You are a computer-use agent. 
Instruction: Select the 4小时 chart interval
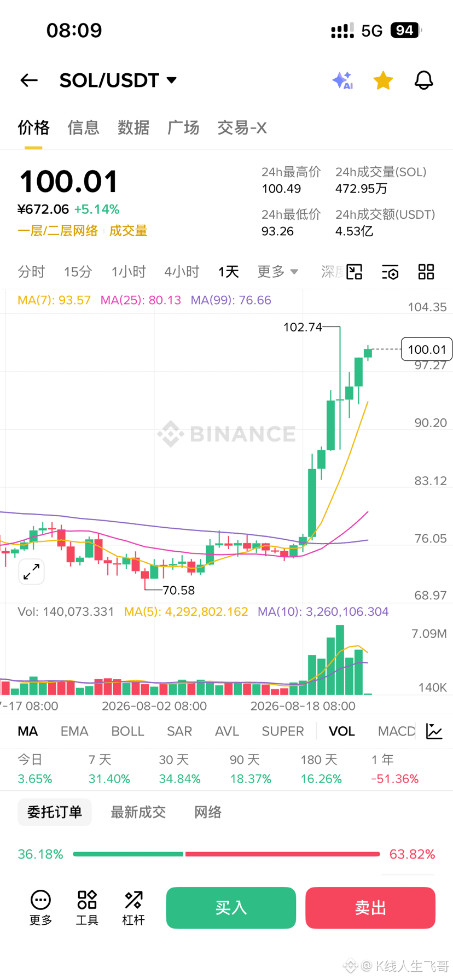coord(182,272)
